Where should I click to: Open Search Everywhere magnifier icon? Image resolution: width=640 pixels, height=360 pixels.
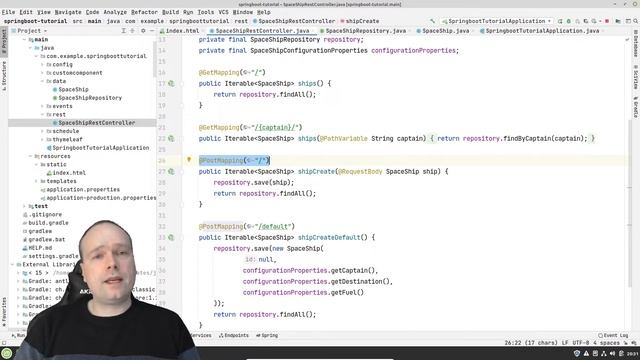tap(635, 21)
